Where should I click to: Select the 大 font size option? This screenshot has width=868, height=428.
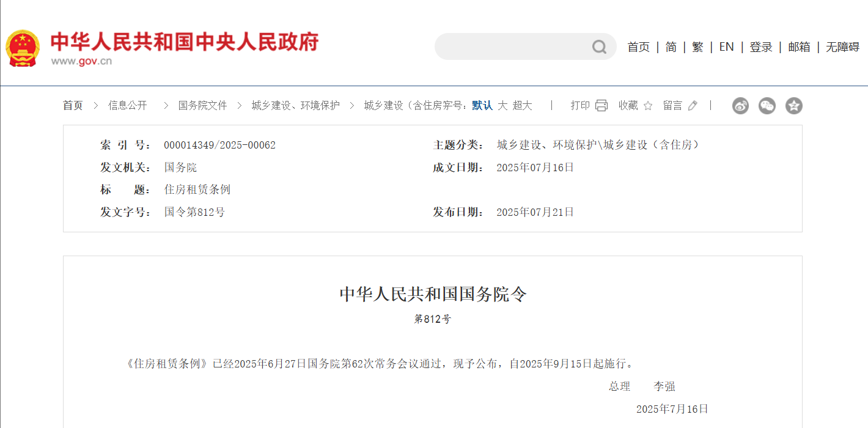501,105
